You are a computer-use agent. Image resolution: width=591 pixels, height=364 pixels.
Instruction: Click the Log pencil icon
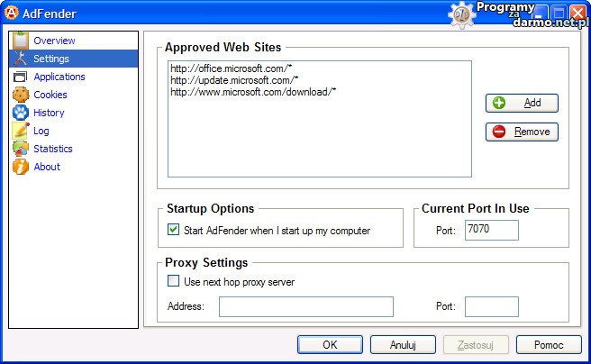point(20,131)
